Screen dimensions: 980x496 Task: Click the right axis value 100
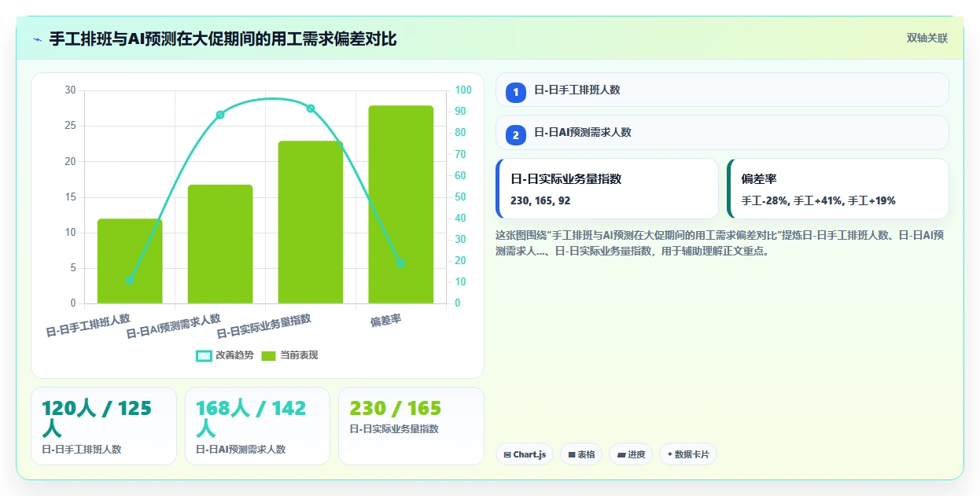click(463, 90)
